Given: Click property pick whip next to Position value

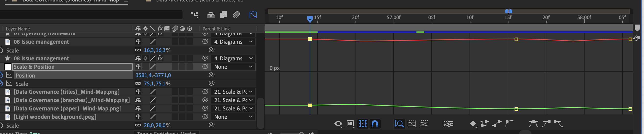Looking at the screenshot, I should click(x=211, y=75).
